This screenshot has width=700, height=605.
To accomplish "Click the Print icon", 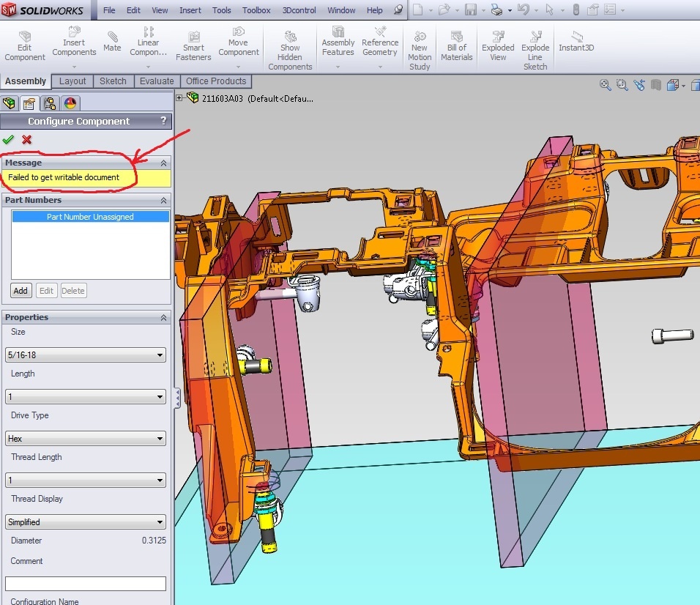I will [496, 10].
